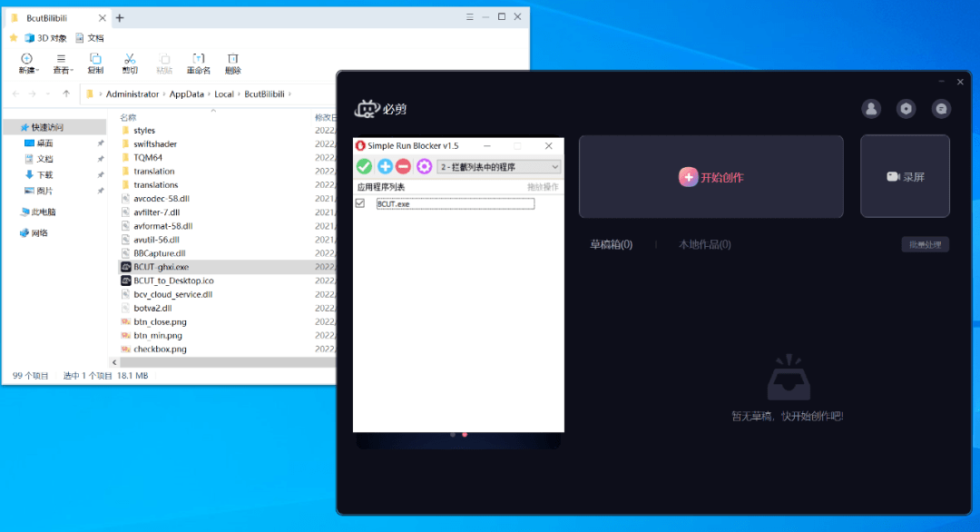Image resolution: width=980 pixels, height=532 pixels.
Task: Expand the chevron after BcutBilibili in breadcrumb
Action: point(290,94)
